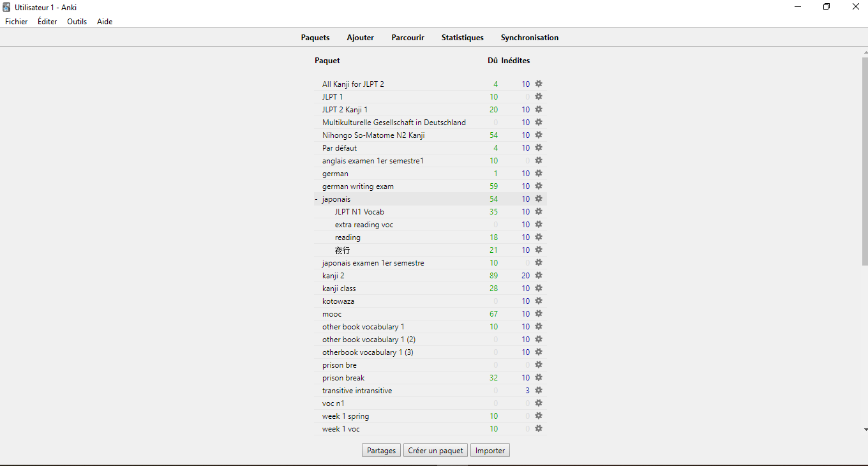Open otherbook vocabulary 1 (3) deck

pyautogui.click(x=368, y=352)
